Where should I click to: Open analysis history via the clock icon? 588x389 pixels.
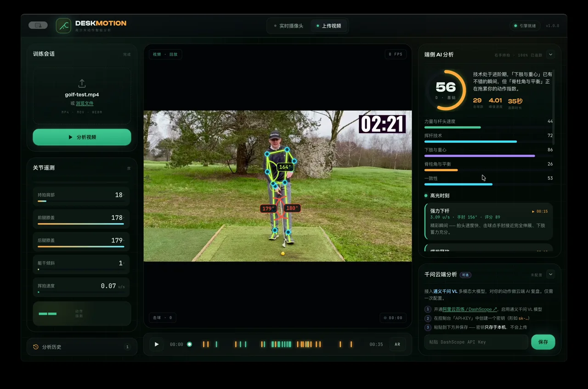tap(36, 347)
